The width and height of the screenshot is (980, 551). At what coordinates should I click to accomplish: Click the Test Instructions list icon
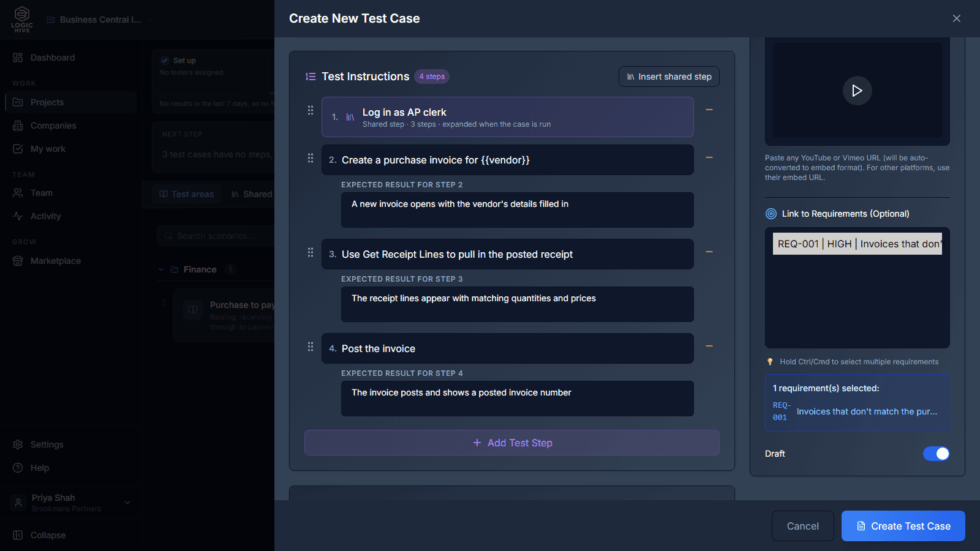tap(311, 77)
